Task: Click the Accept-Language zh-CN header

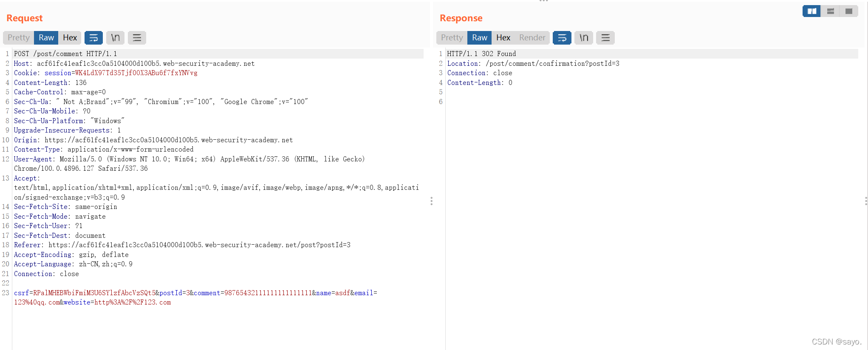Action: [x=73, y=264]
